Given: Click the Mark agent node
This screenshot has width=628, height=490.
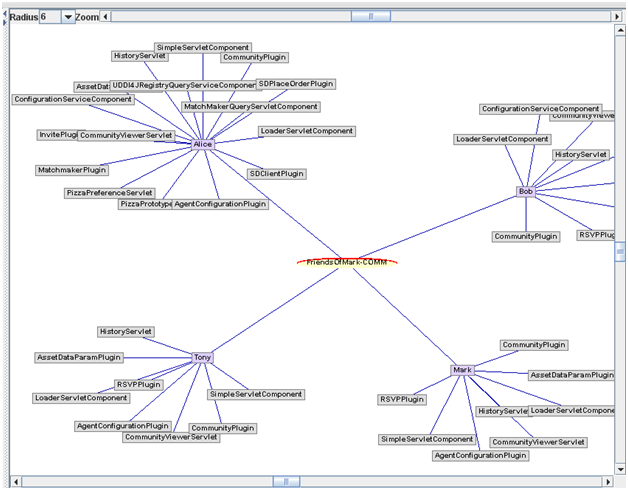Looking at the screenshot, I should [461, 370].
